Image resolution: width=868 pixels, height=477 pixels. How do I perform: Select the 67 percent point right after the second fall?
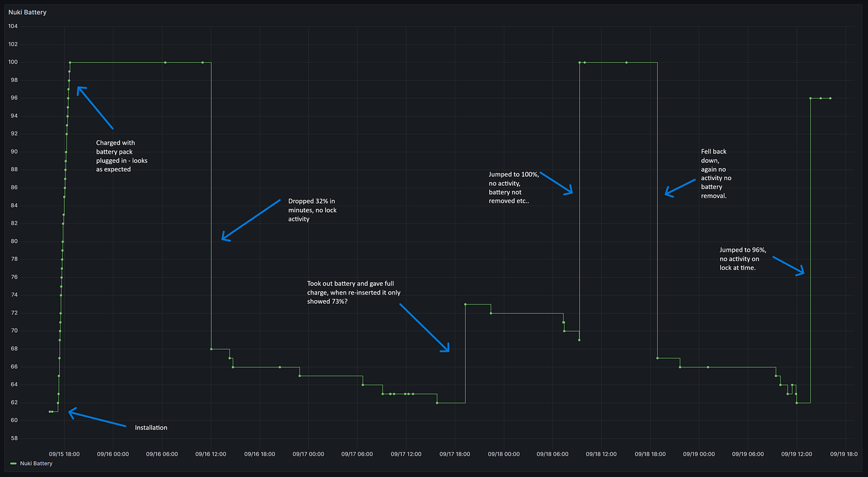(657, 358)
